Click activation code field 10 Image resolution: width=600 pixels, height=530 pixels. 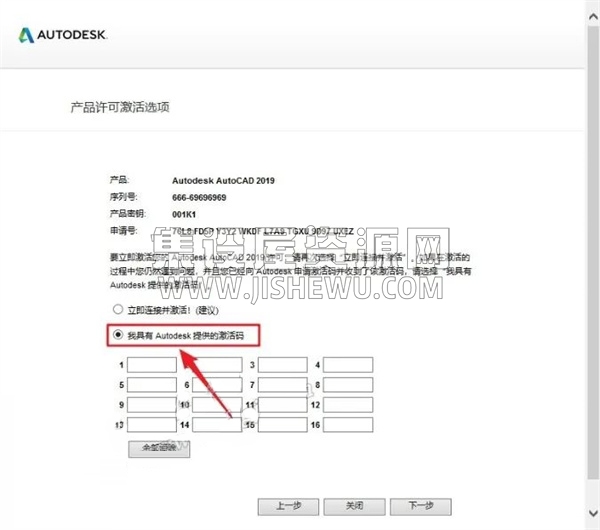click(x=217, y=404)
